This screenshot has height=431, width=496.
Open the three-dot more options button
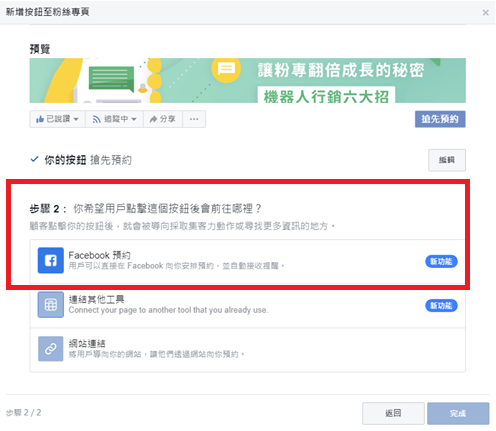click(194, 119)
